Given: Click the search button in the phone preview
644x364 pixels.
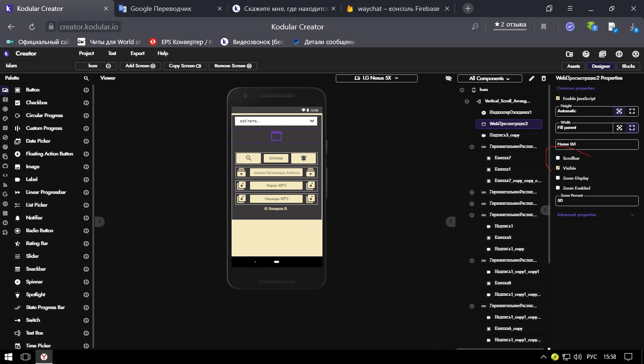Looking at the screenshot, I should point(249,158).
